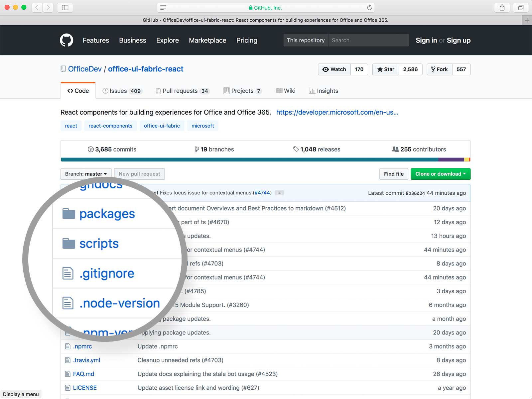Image resolution: width=532 pixels, height=399 pixels.
Task: Go forward with Safari's forward arrow
Action: [48, 7]
